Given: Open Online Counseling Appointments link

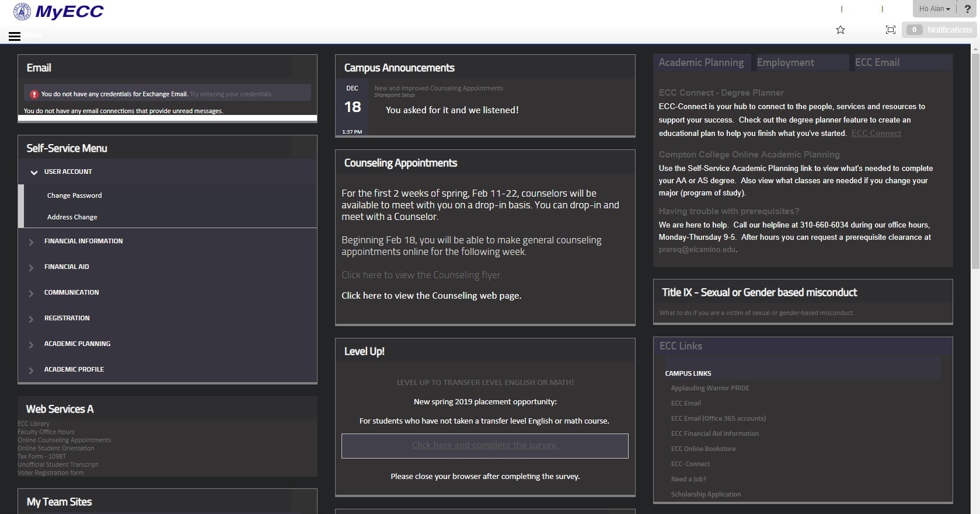Looking at the screenshot, I should (x=64, y=440).
